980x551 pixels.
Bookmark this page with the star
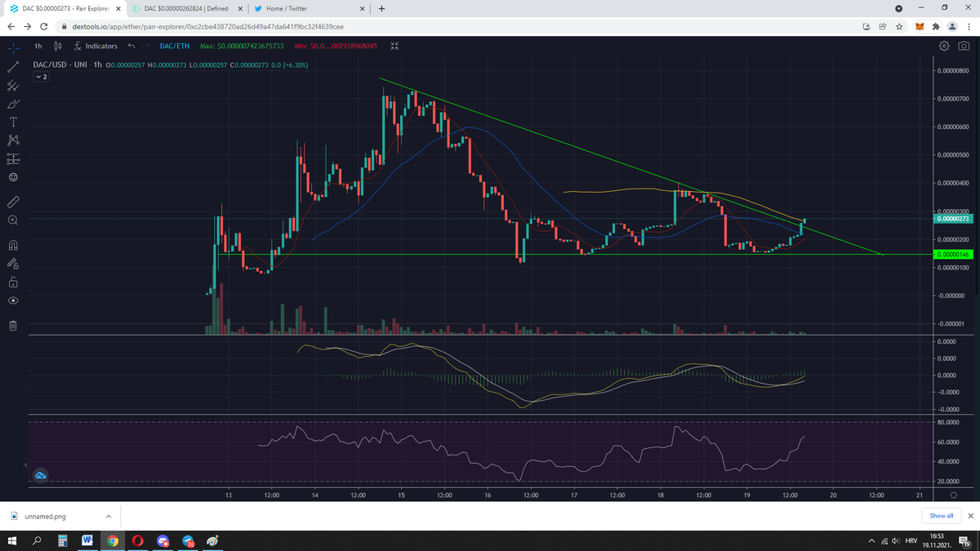898,26
